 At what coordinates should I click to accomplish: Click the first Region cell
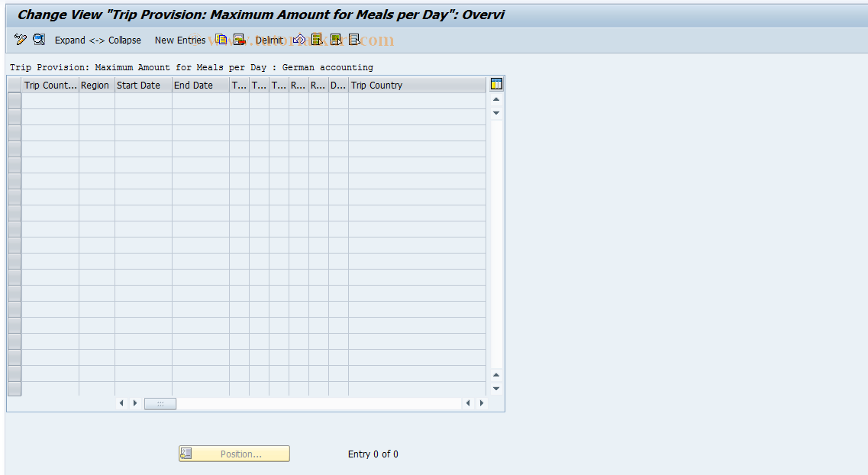click(x=97, y=101)
